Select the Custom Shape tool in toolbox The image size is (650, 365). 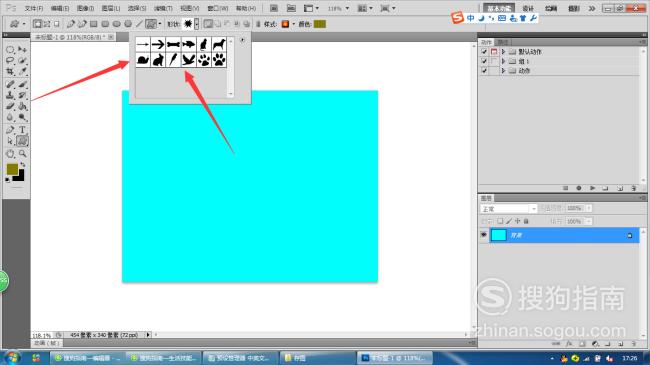[x=22, y=141]
